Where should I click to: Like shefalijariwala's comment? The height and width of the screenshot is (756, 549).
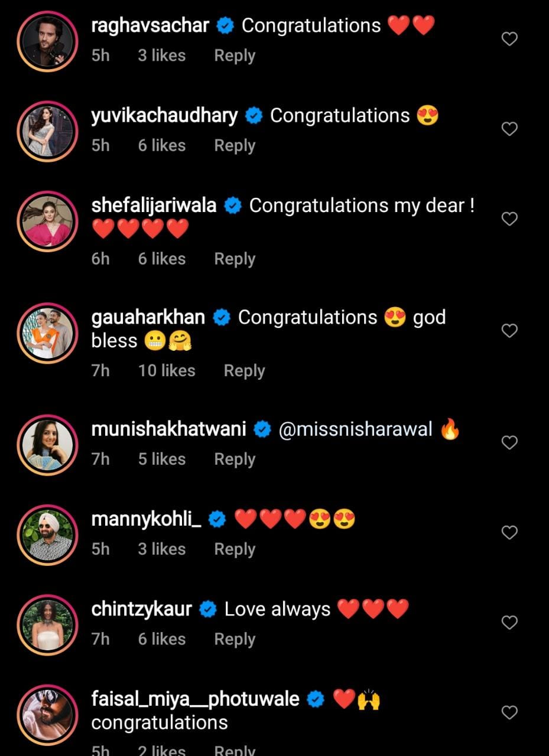[509, 219]
